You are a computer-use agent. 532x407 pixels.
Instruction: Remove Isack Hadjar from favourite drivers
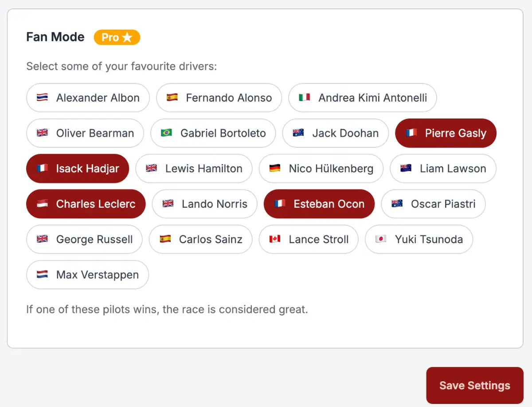point(78,169)
